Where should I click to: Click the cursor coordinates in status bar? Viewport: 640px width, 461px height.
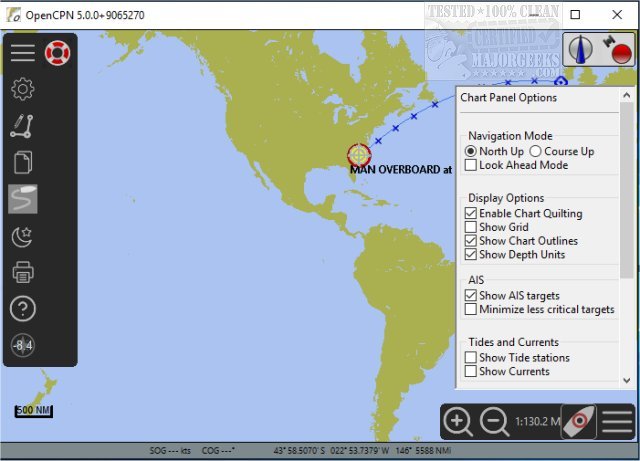(331, 451)
